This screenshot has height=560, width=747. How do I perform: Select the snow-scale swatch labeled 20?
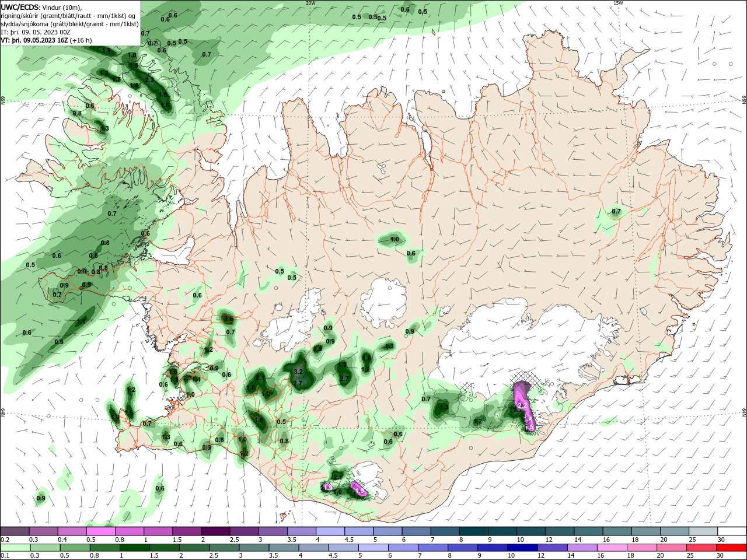675,531
